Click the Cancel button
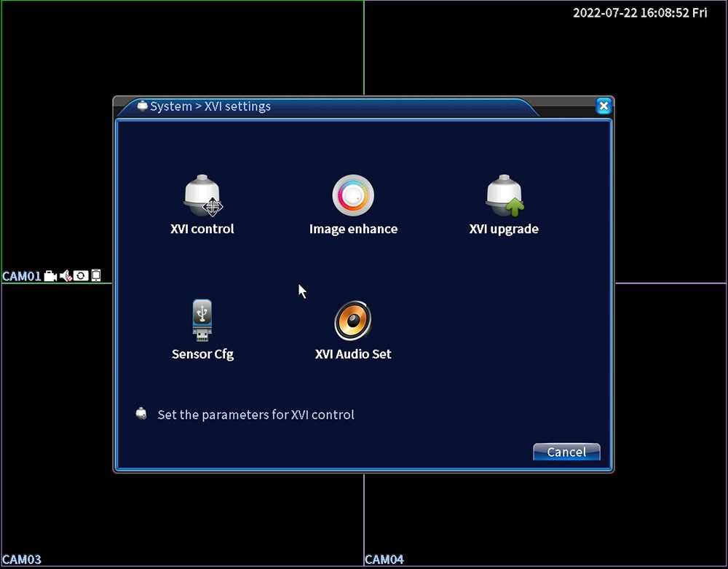 tap(566, 452)
